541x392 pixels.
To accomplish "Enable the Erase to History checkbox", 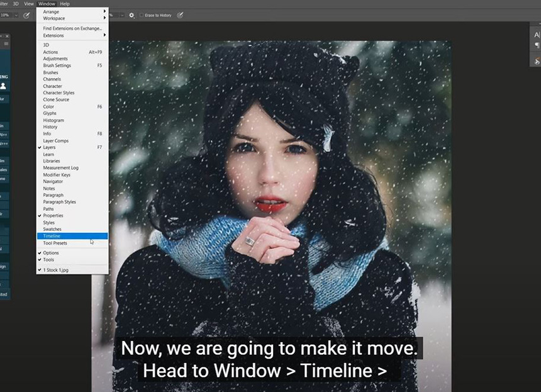I will (x=142, y=14).
